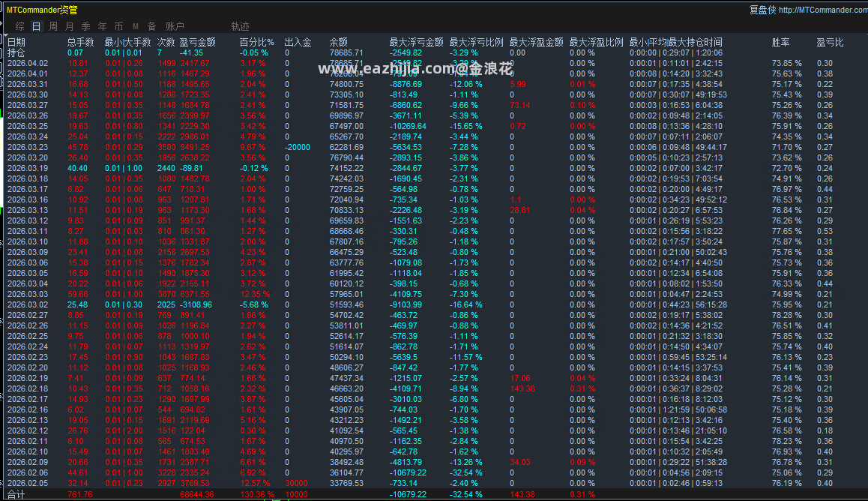Click the 12.35 % percentage cell
The width and height of the screenshot is (868, 501).
(255, 294)
